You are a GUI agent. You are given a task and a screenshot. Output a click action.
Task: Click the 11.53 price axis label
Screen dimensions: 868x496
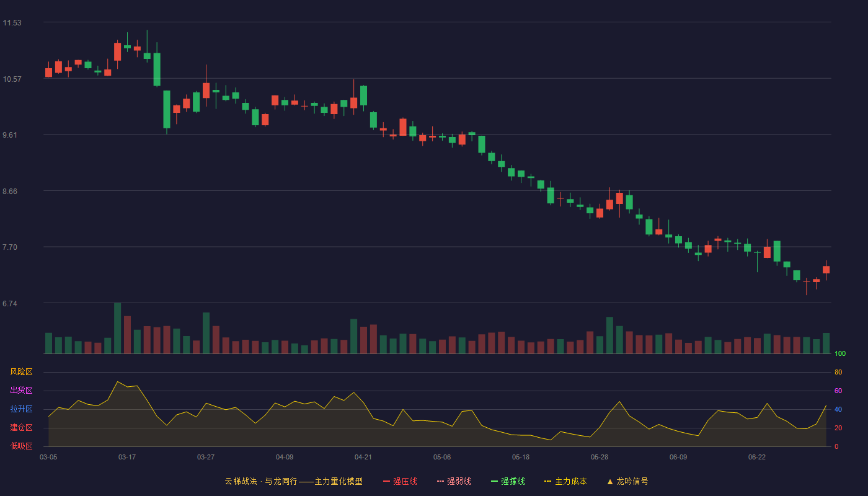12,23
